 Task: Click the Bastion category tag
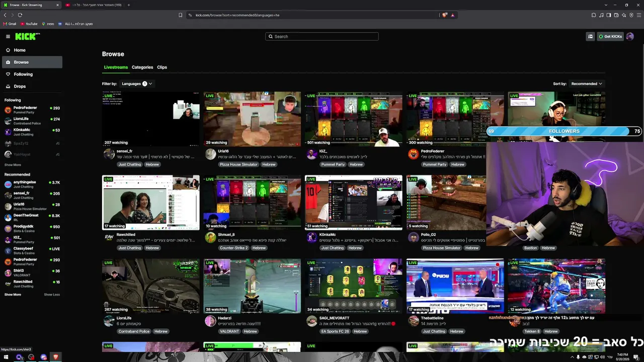click(530, 248)
